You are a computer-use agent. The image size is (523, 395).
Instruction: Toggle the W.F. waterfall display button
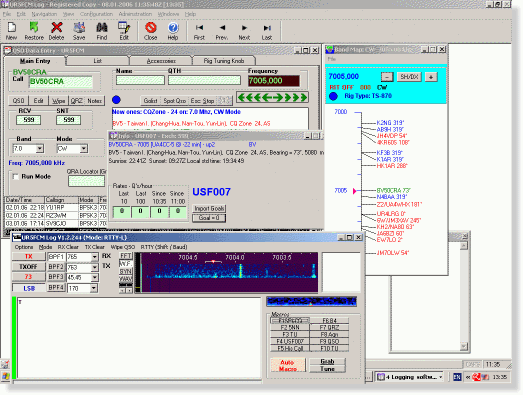126,264
